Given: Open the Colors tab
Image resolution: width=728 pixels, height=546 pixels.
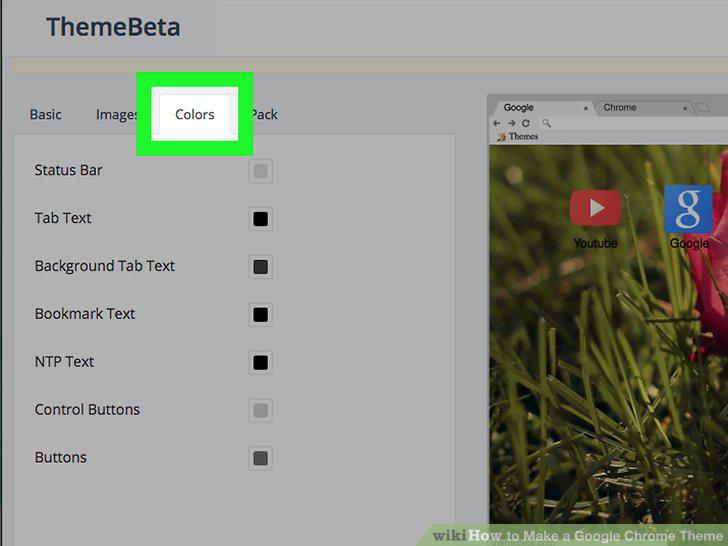Looking at the screenshot, I should click(x=195, y=114).
